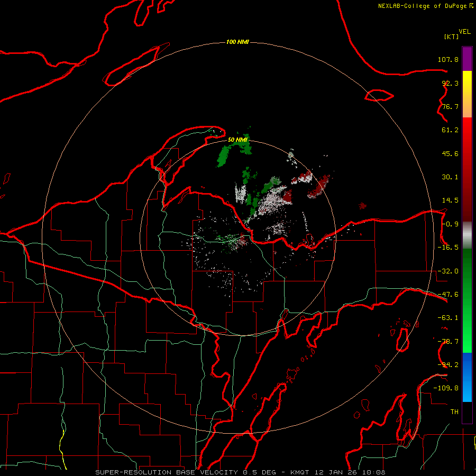Select the 30.1 velocity scale value

coord(450,177)
